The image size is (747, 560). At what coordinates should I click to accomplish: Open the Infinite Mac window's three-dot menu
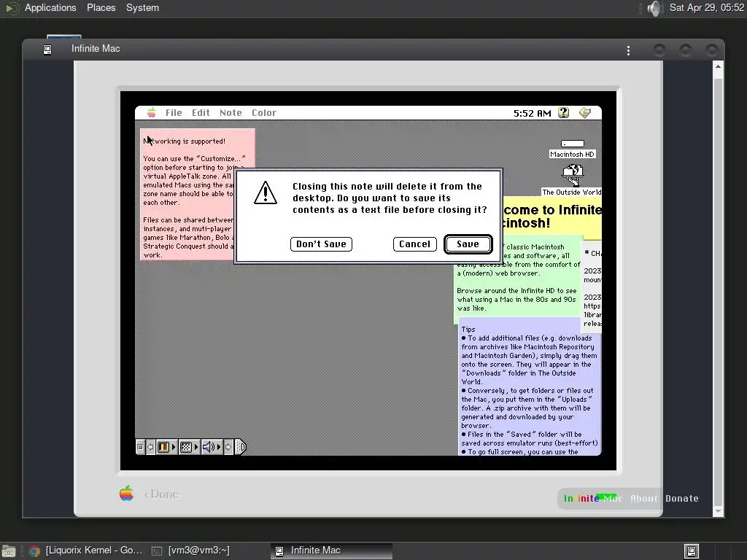pos(628,50)
